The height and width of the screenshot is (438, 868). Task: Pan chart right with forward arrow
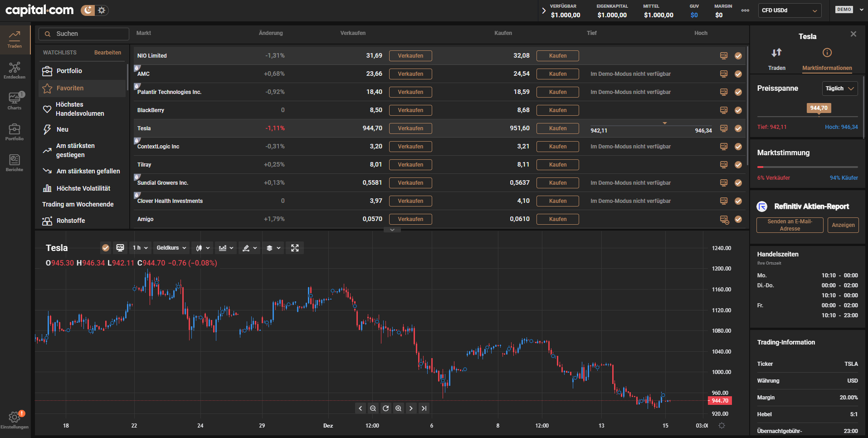tap(411, 408)
